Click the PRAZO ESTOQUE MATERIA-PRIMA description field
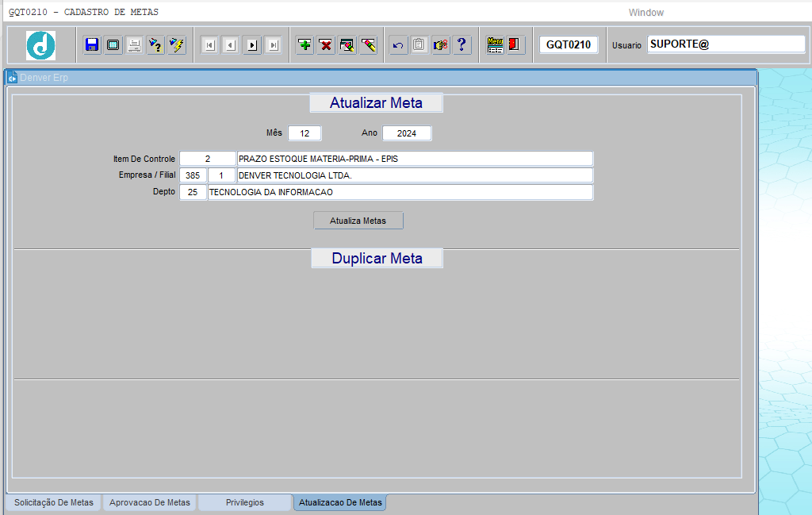The image size is (812, 515). coord(415,159)
